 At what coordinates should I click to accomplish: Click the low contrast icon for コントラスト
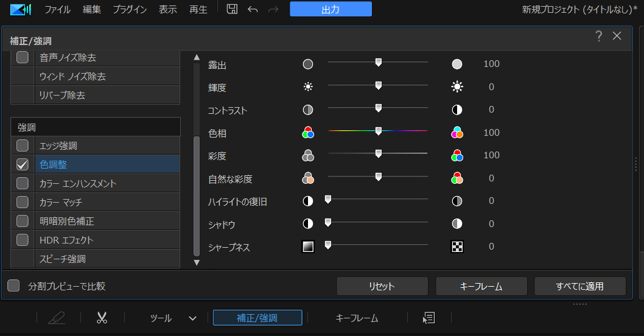tap(307, 110)
